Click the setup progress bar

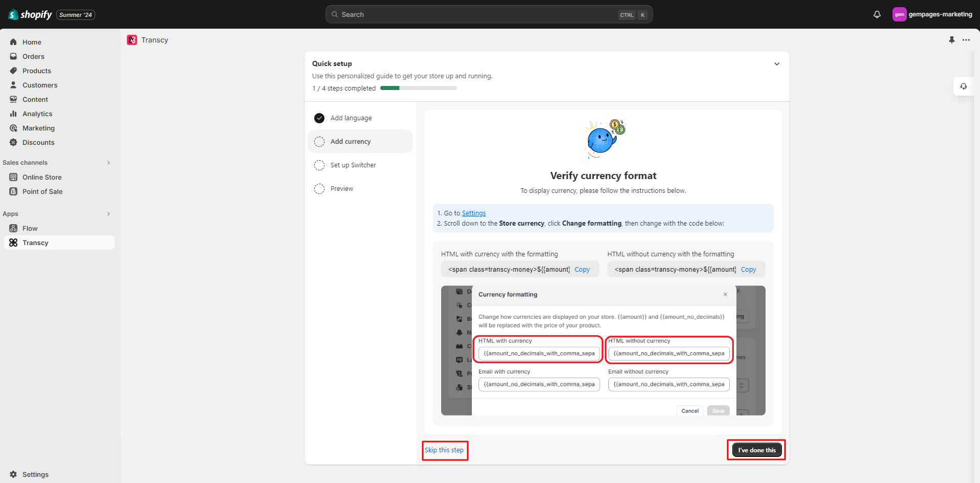point(418,88)
